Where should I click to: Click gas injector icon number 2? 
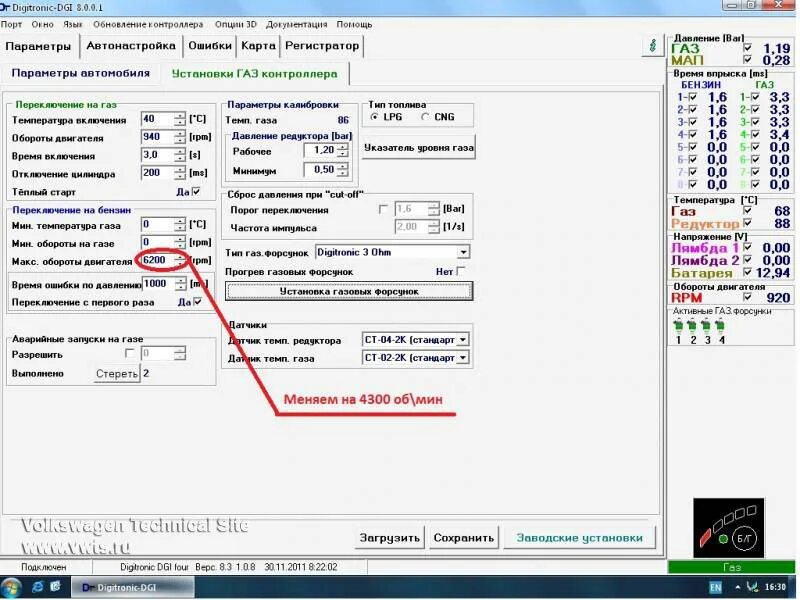[692, 326]
